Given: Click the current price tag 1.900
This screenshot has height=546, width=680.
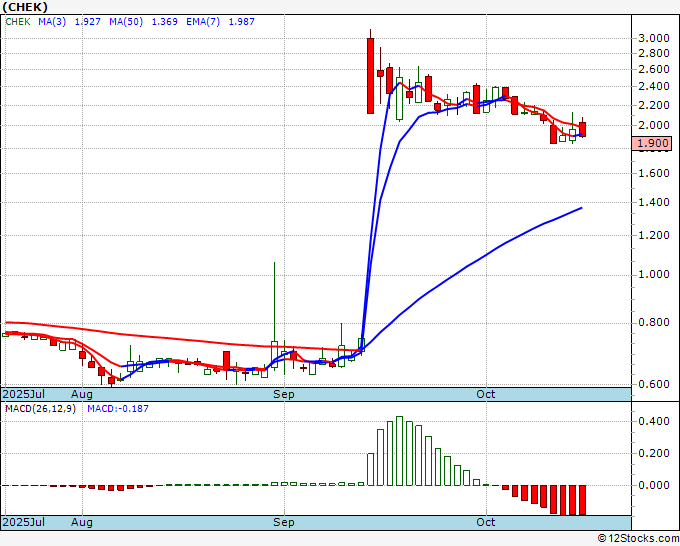Looking at the screenshot, I should click(652, 143).
